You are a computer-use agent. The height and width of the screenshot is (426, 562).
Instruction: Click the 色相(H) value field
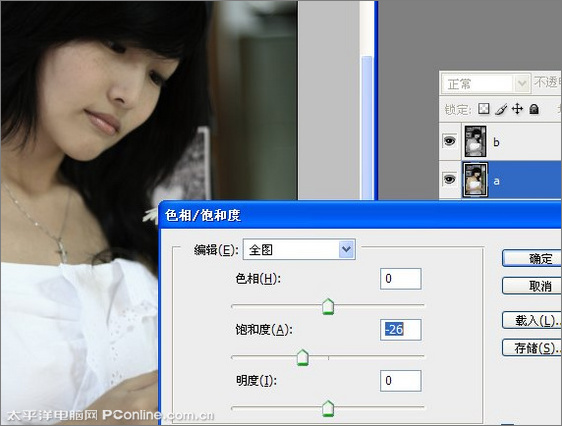400,279
